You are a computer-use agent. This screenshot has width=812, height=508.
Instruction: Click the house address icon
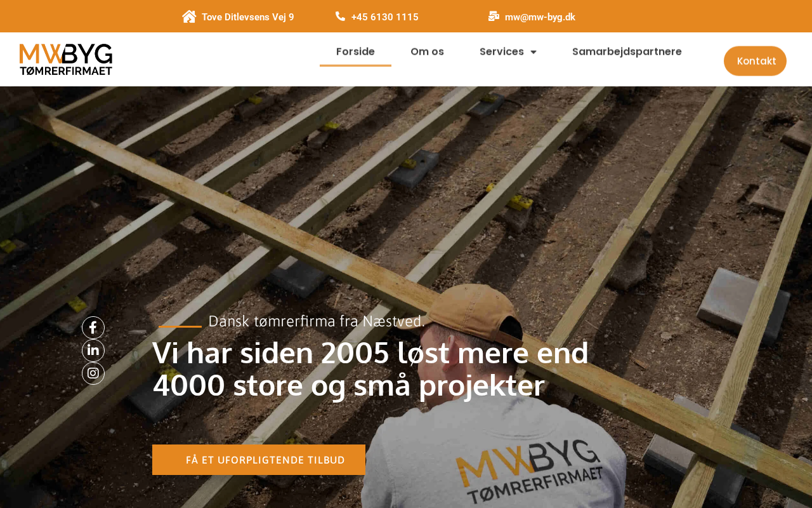coord(189,17)
